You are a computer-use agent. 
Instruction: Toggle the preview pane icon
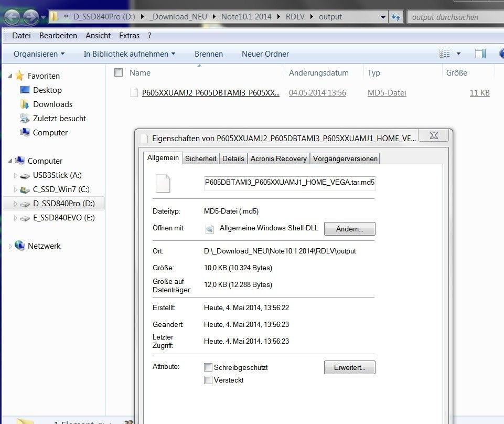[480, 54]
